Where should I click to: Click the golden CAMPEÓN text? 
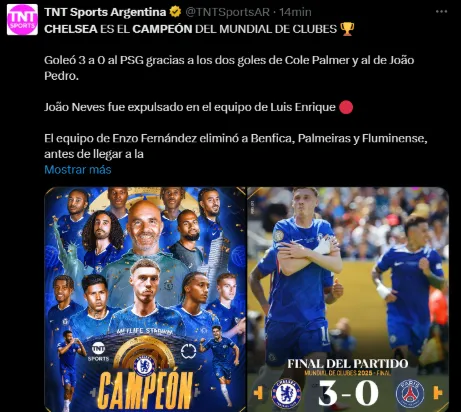tap(145, 390)
